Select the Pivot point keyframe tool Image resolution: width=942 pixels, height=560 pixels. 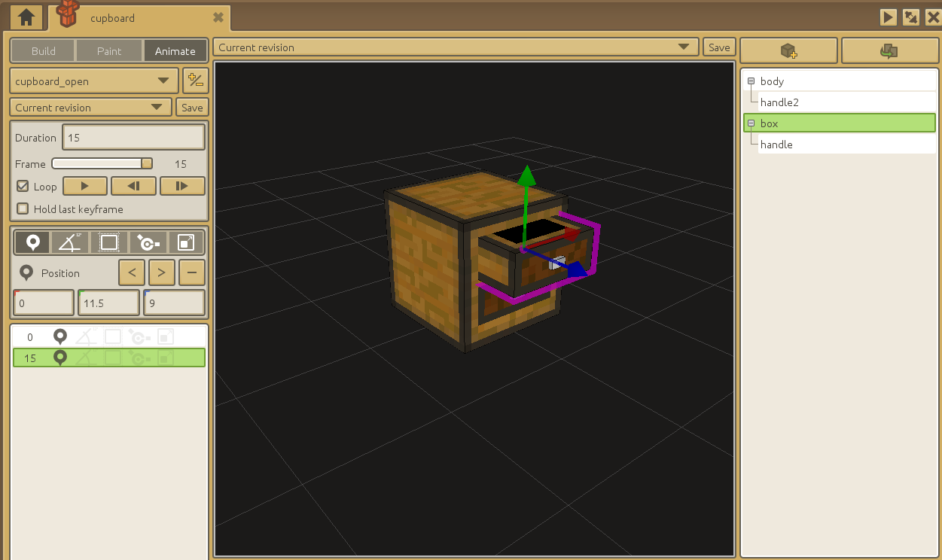(148, 242)
